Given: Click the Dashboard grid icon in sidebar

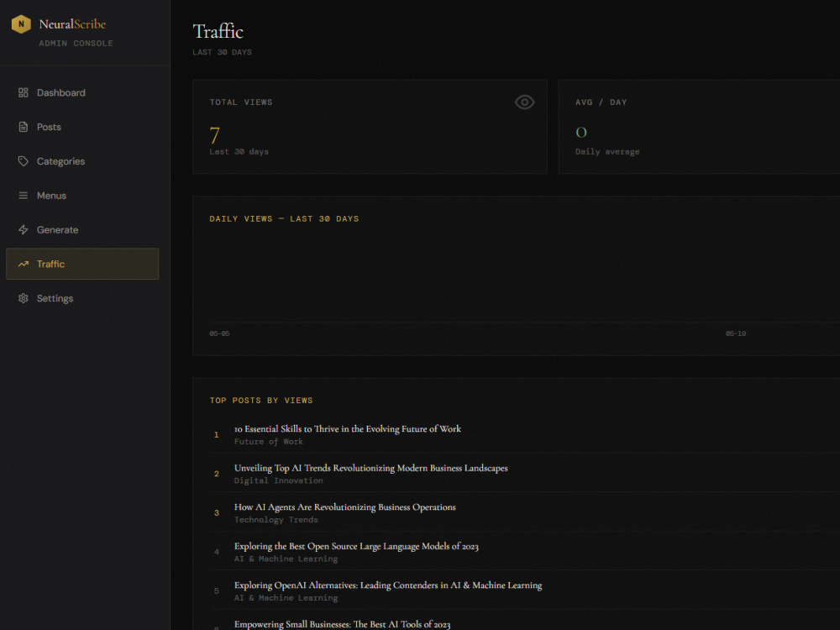Looking at the screenshot, I should tap(23, 92).
